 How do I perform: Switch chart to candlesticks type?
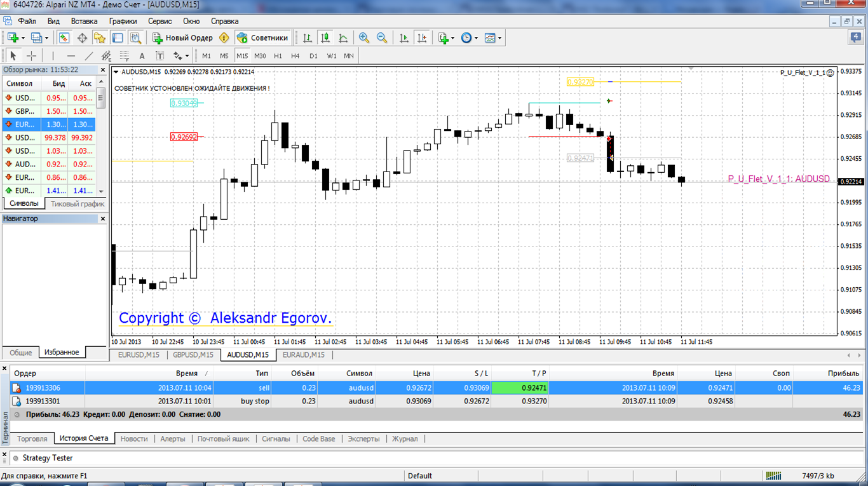[325, 38]
